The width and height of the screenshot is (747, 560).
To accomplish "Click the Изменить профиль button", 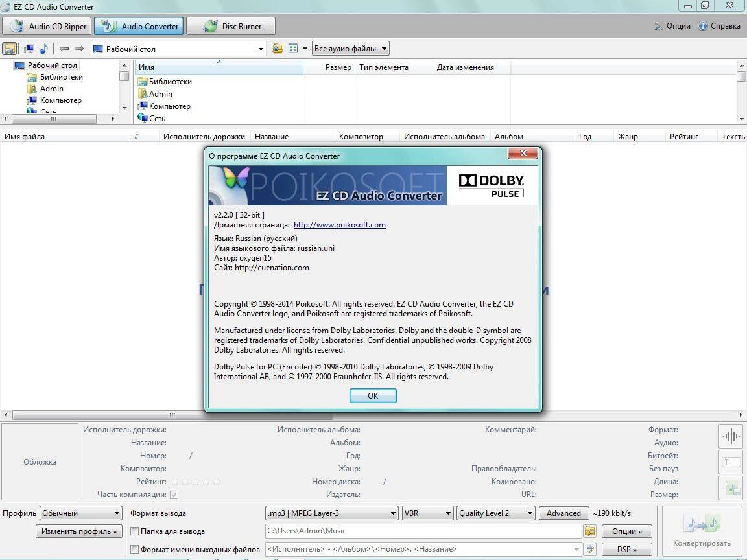I will (79, 531).
